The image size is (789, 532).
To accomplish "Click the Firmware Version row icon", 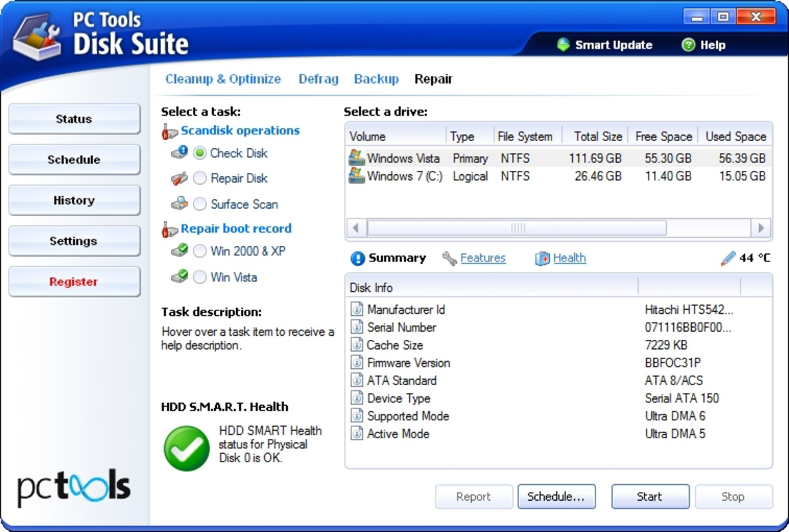I will click(x=357, y=362).
